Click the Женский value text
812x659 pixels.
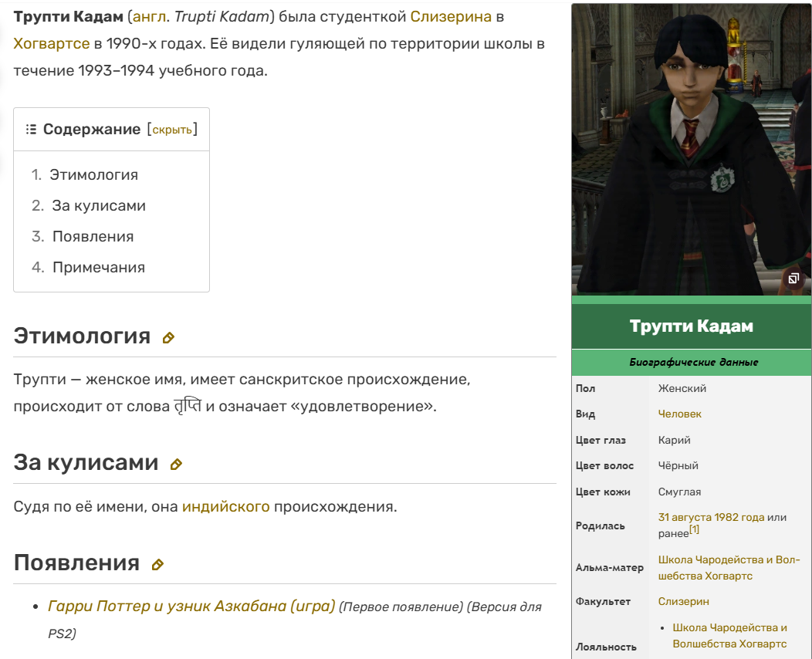682,388
